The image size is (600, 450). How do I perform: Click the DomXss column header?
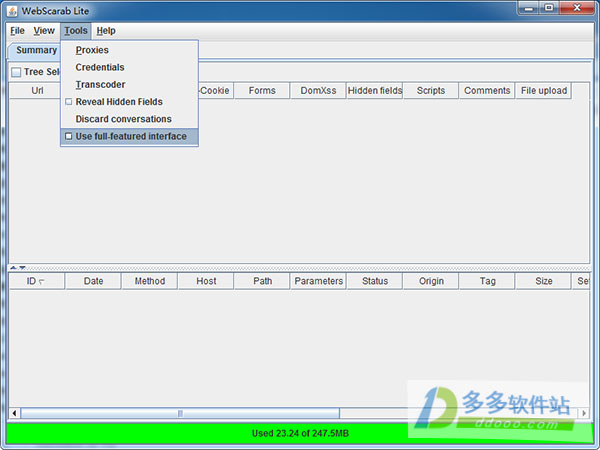tap(318, 91)
